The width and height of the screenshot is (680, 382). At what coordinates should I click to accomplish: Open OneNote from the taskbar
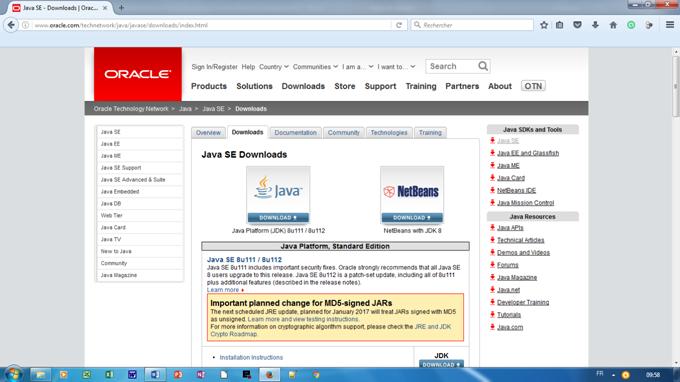[200, 375]
